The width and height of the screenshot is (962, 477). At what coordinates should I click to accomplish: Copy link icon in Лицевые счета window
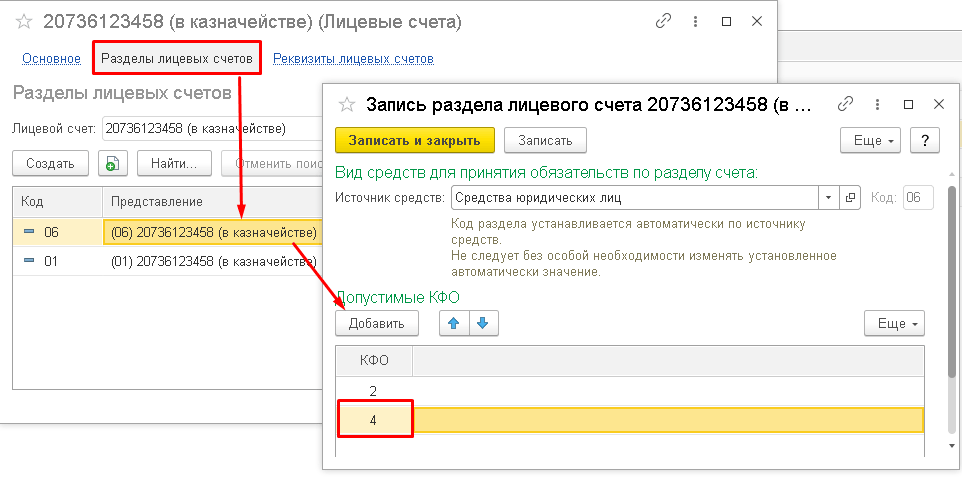coord(663,21)
